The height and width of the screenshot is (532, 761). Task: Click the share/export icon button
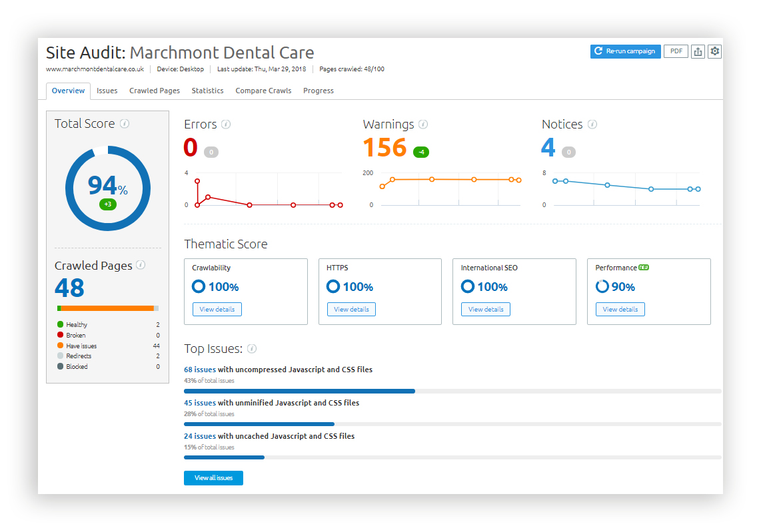pyautogui.click(x=698, y=51)
